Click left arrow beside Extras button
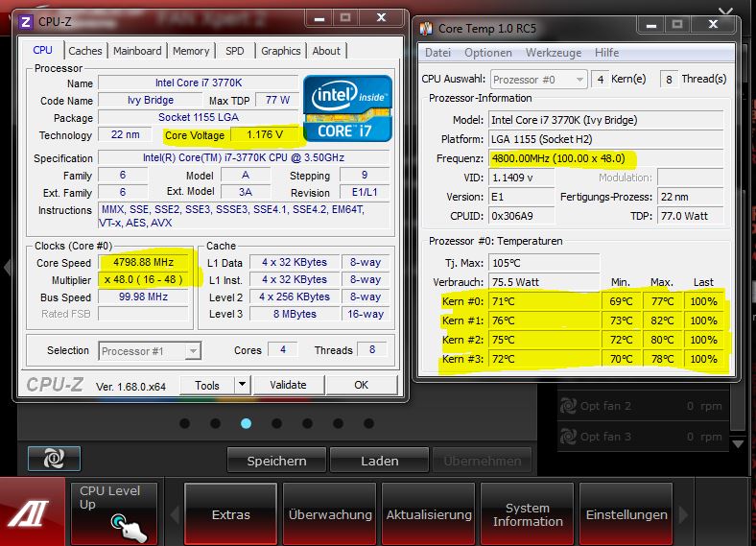Viewport: 756px width, 546px height. click(x=175, y=514)
